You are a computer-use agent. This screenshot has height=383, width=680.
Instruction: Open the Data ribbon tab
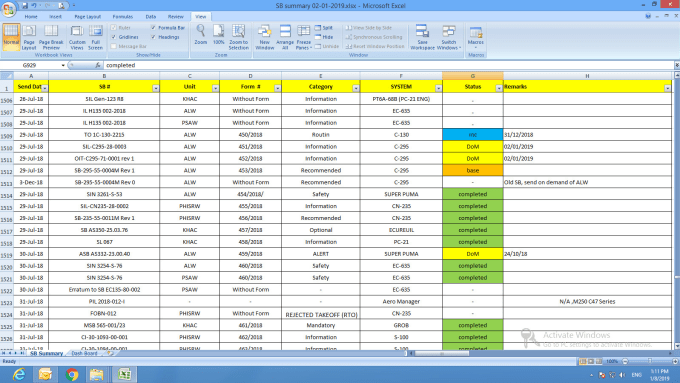(x=150, y=16)
